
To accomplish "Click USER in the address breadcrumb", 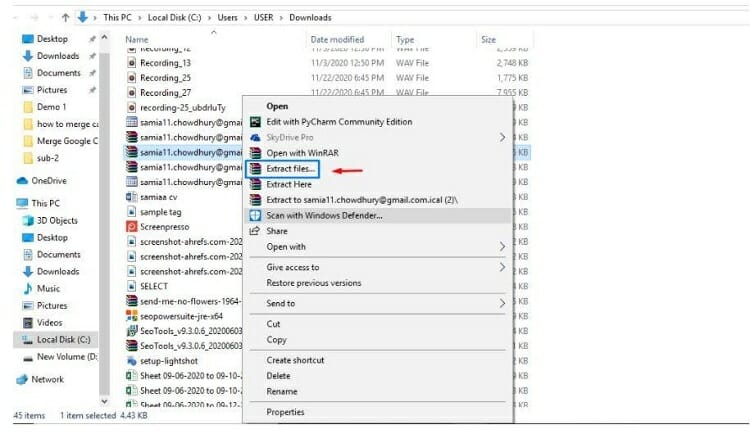I will pyautogui.click(x=264, y=18).
